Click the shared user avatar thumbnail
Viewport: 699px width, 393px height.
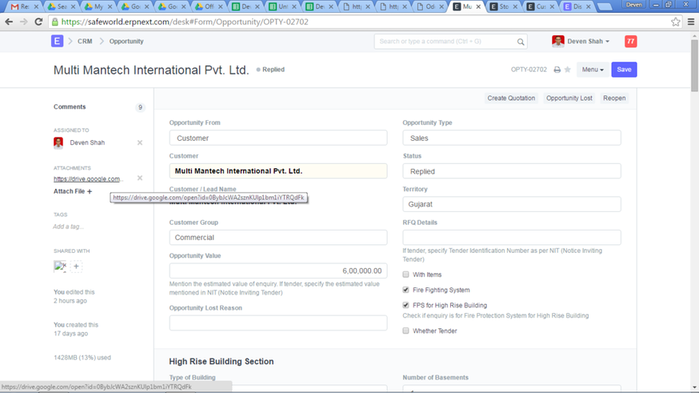click(60, 266)
